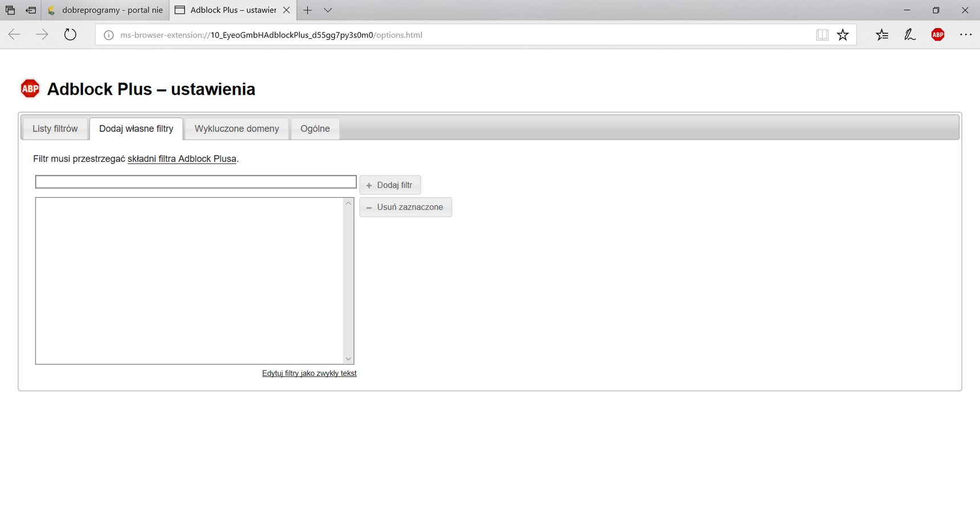Open the Hub favorites list icon

(x=881, y=35)
